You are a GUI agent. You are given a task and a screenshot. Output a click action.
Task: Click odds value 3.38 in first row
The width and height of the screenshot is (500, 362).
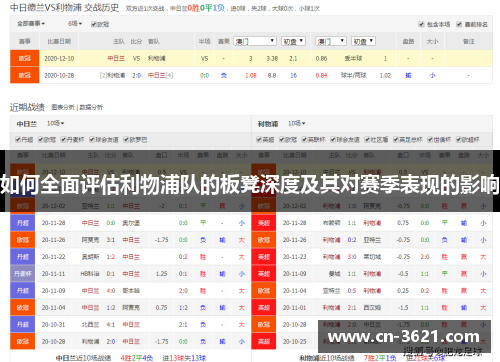(272, 58)
